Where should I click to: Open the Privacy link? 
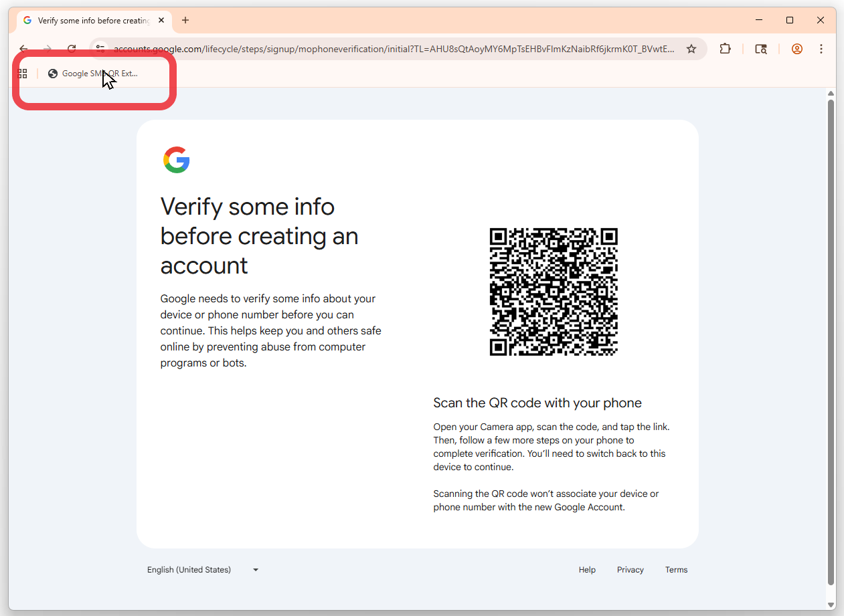tap(630, 569)
